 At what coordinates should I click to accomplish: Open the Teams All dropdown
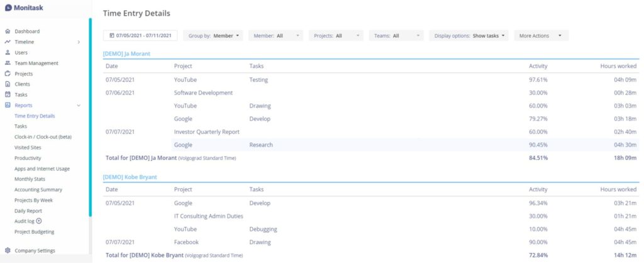click(396, 36)
